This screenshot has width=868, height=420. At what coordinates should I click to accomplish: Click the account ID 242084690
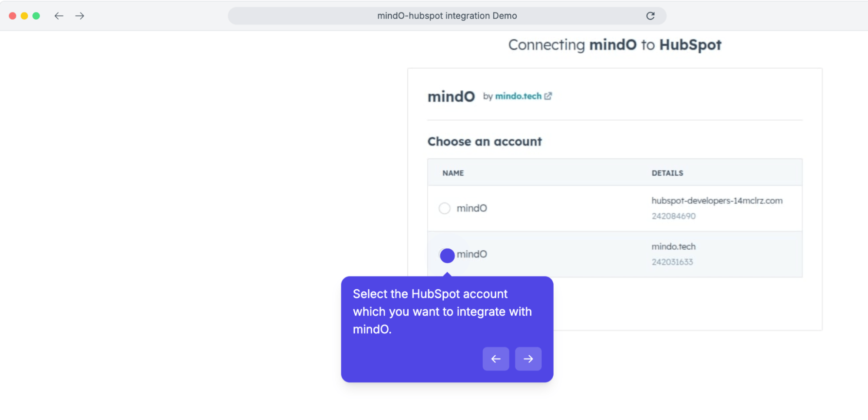(x=673, y=216)
